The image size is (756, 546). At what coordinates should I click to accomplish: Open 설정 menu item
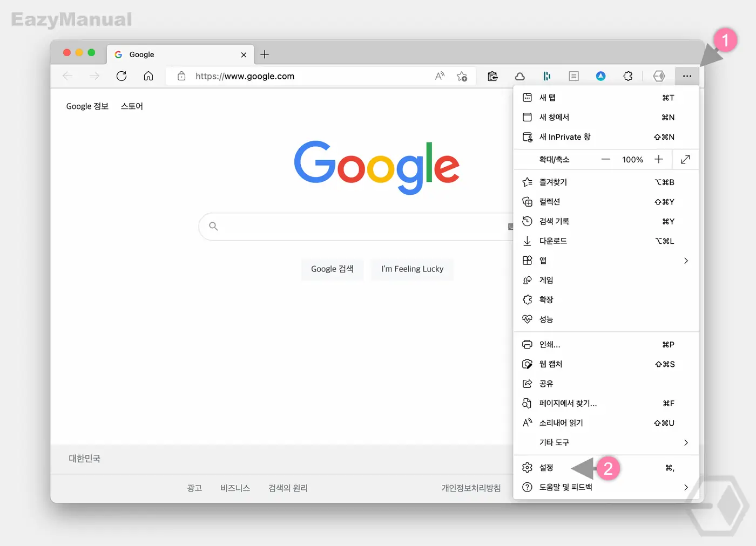click(x=606, y=468)
